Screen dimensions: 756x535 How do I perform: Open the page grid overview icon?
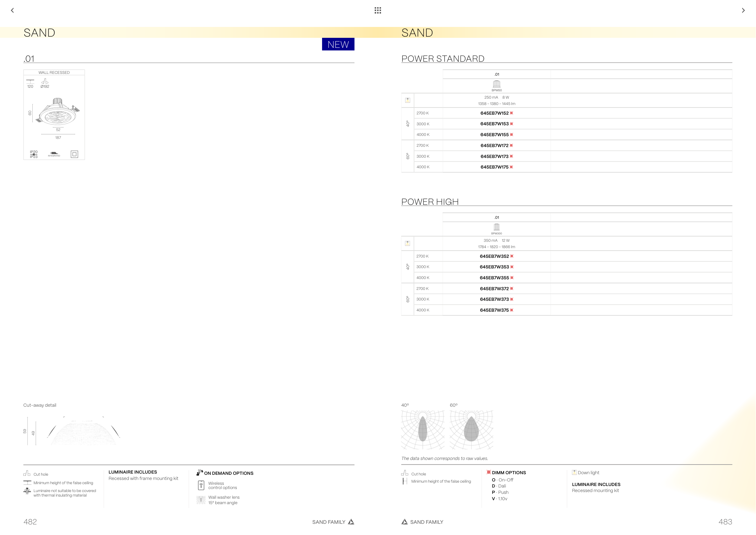[378, 11]
